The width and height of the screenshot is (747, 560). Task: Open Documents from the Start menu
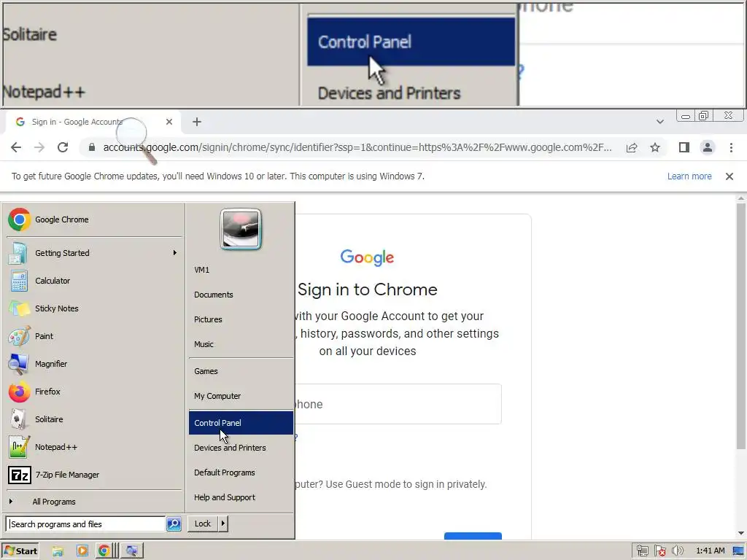tap(241, 295)
